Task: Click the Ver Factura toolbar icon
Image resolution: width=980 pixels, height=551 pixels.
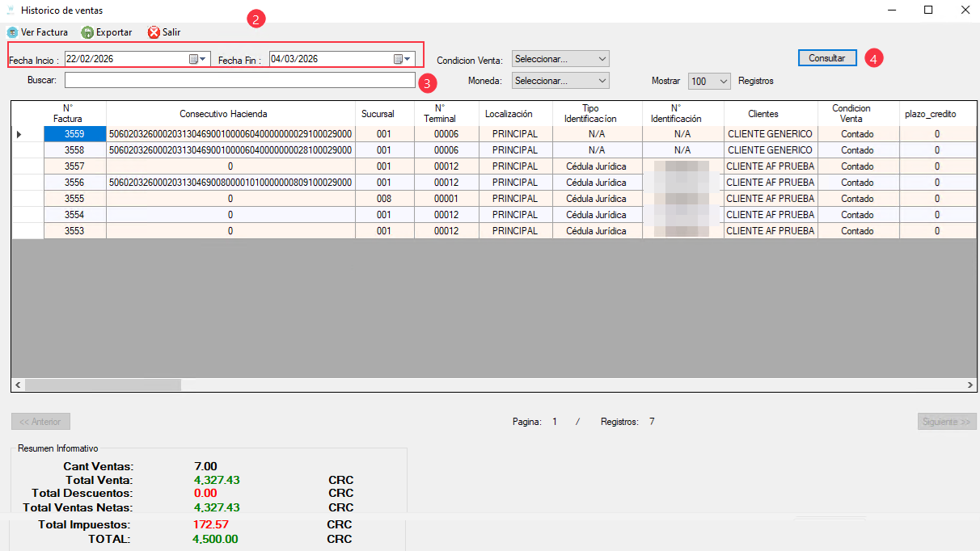Action: click(12, 32)
